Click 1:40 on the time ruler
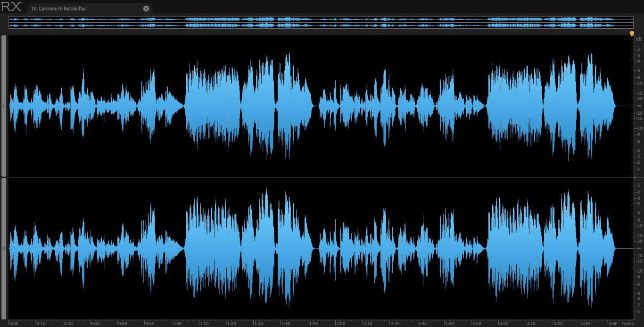Image resolution: width=644 pixels, height=327 pixels. (x=286, y=323)
